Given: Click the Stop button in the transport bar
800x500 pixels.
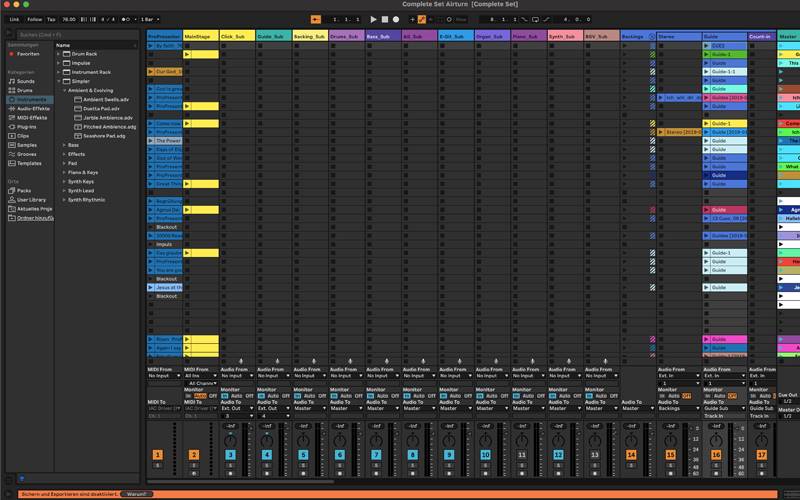Looking at the screenshot, I should (385, 19).
